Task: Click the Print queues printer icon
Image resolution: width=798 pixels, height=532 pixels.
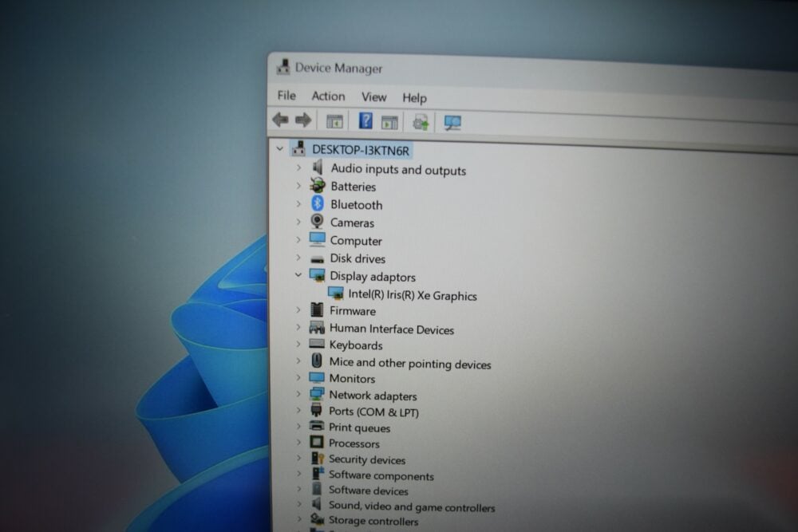Action: pyautogui.click(x=317, y=426)
